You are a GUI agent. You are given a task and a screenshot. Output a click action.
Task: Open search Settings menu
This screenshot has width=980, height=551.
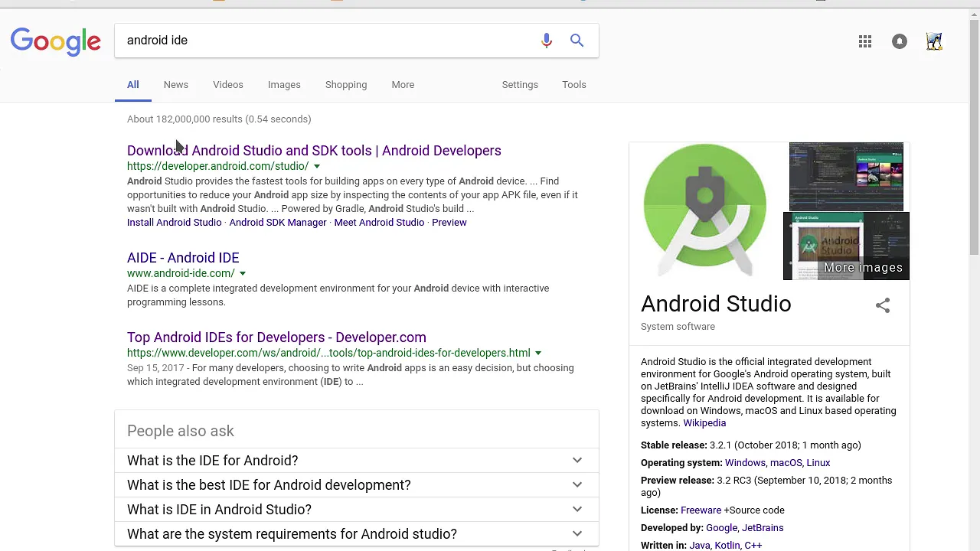coord(520,85)
